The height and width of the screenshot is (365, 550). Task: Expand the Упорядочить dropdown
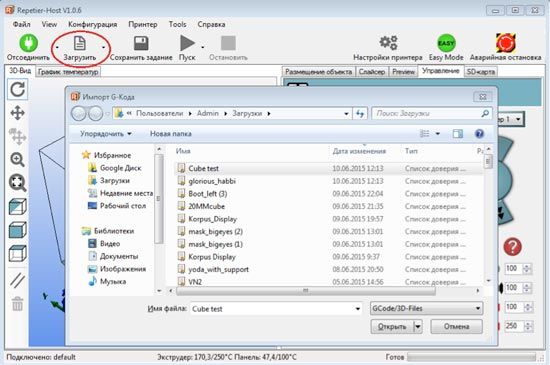[106, 134]
